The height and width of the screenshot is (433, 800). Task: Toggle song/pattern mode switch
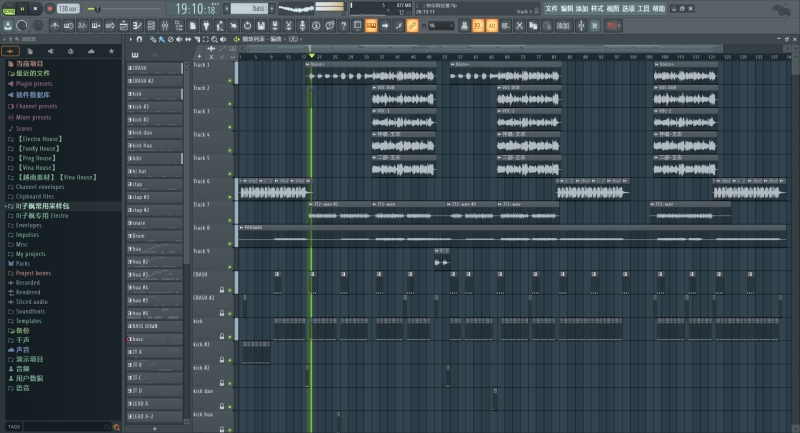click(x=7, y=8)
